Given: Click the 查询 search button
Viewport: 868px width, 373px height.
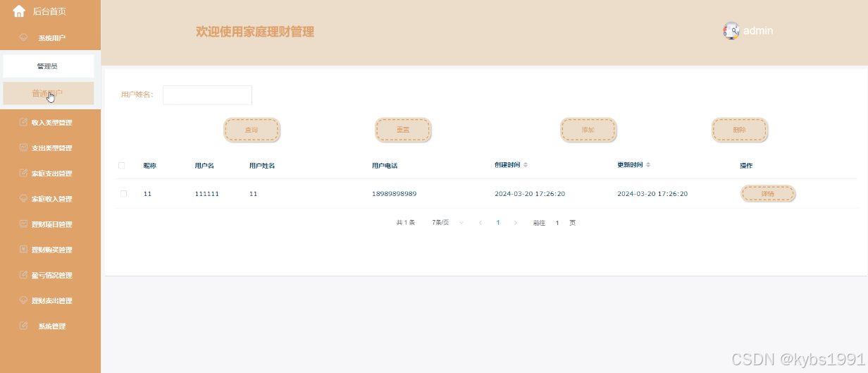Looking at the screenshot, I should [x=252, y=130].
